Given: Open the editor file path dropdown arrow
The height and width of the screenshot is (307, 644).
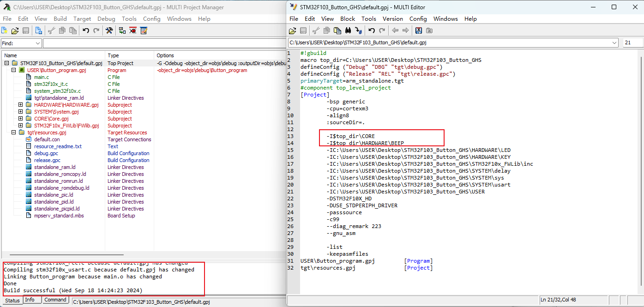Looking at the screenshot, I should pyautogui.click(x=614, y=42).
